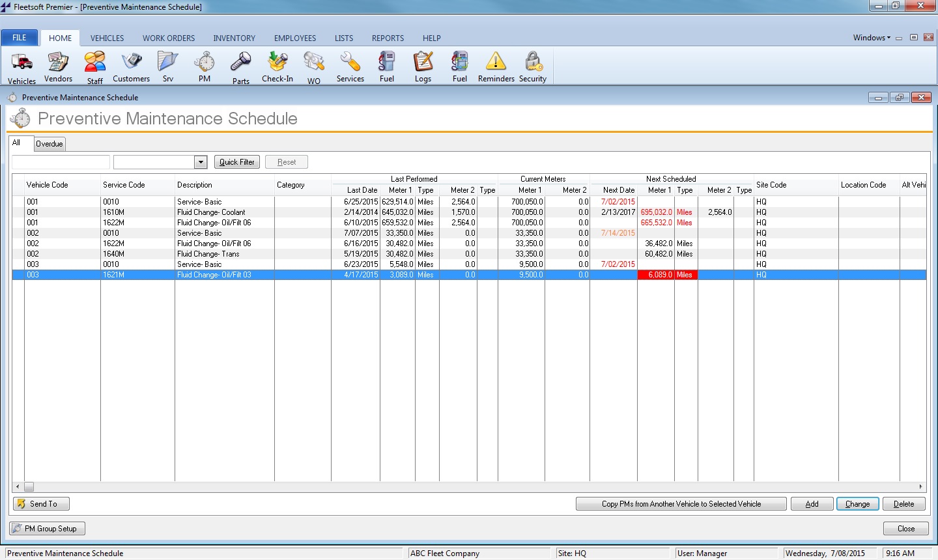Select the row with service code 1610M
Viewport: 938px width, 560px height.
[469, 212]
